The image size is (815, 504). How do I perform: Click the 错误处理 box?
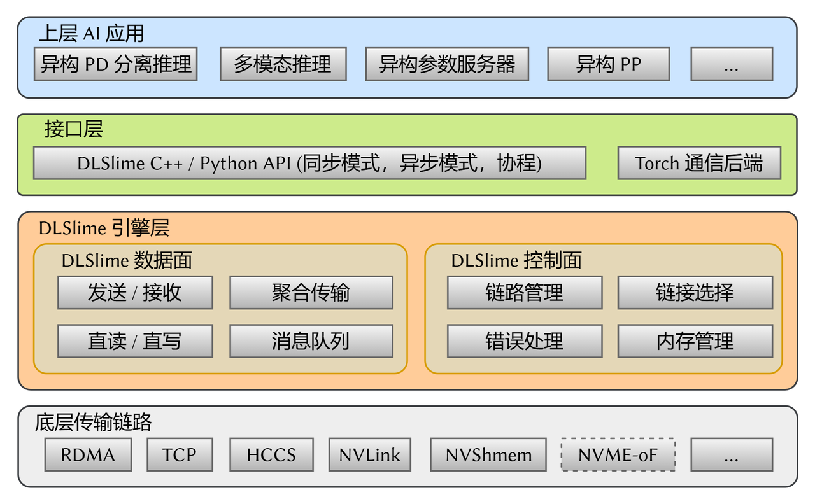[524, 341]
